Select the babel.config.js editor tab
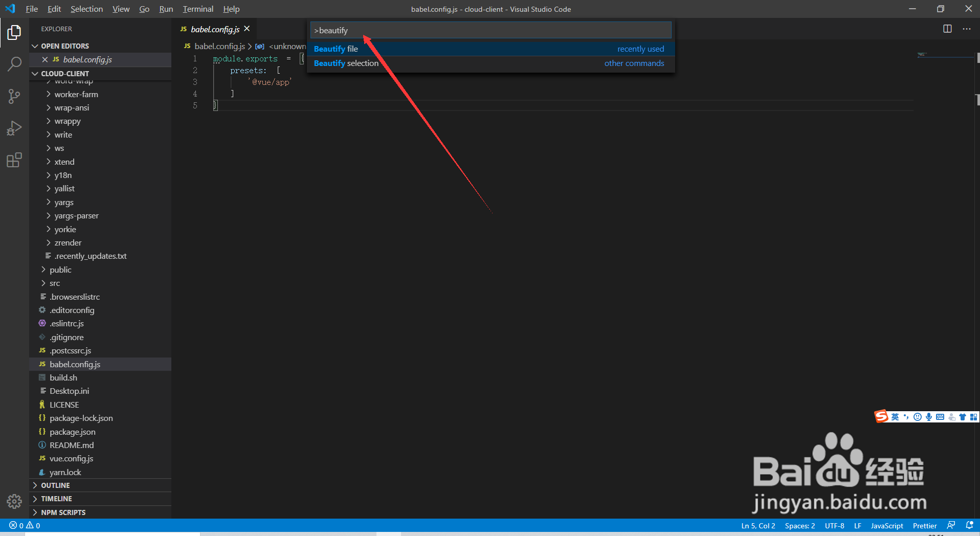The image size is (980, 536). click(x=215, y=29)
